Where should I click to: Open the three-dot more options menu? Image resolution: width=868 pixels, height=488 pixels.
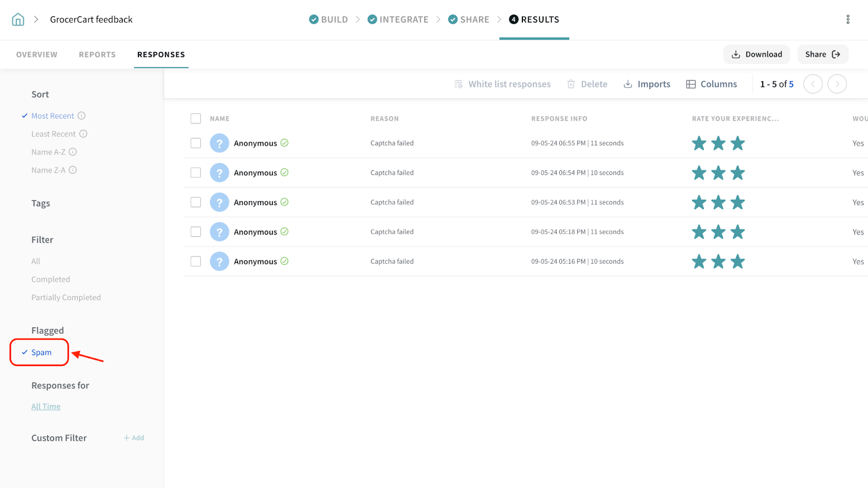click(847, 20)
